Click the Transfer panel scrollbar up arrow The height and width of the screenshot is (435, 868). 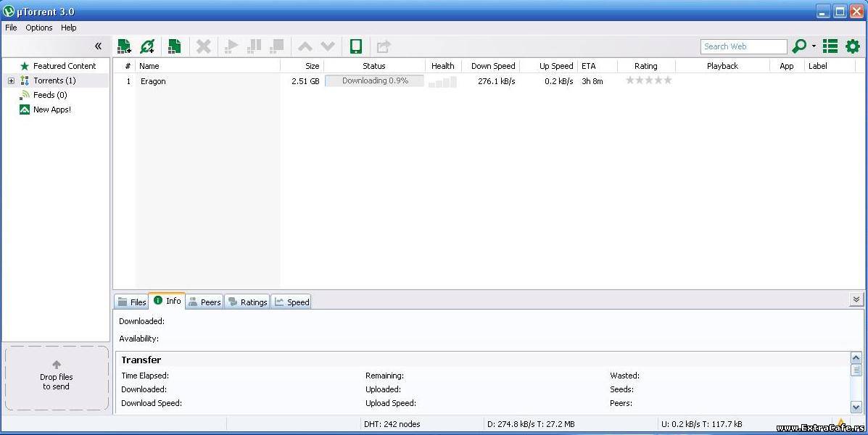(856, 358)
